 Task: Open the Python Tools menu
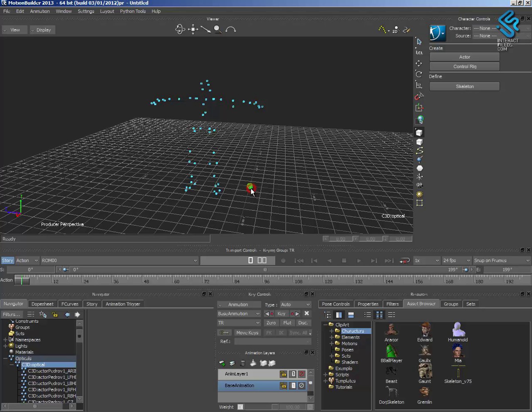click(x=133, y=11)
